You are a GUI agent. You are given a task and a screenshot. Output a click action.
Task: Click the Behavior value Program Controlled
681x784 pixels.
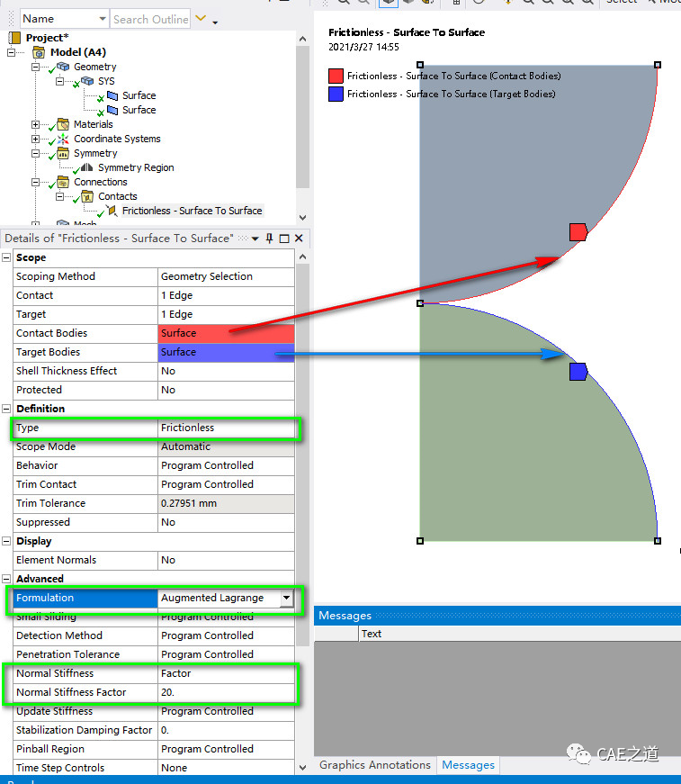click(226, 465)
